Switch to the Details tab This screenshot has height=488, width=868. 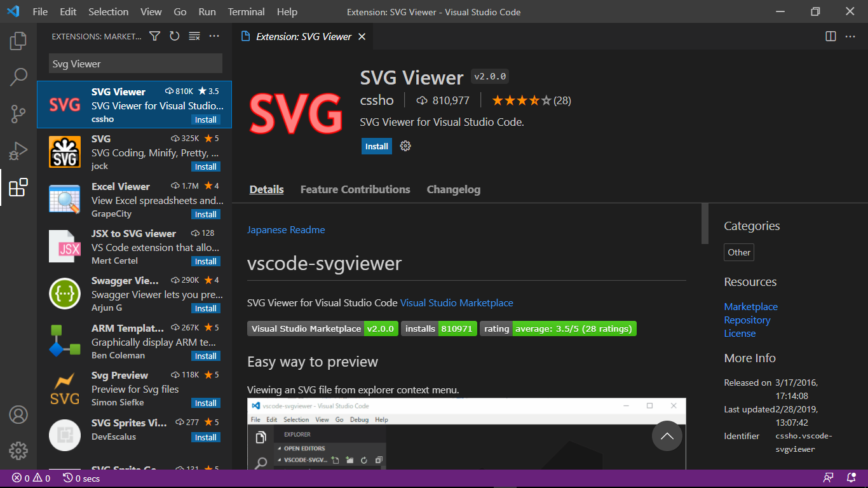(x=267, y=189)
